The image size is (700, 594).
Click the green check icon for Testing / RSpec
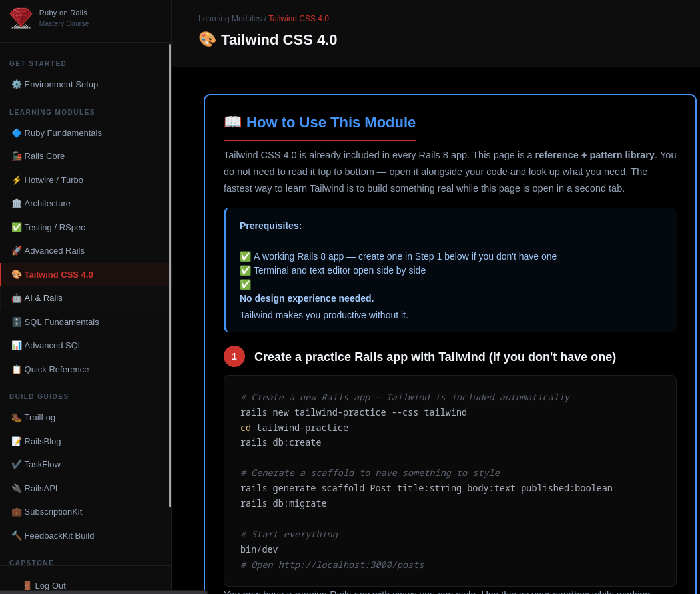click(x=17, y=228)
